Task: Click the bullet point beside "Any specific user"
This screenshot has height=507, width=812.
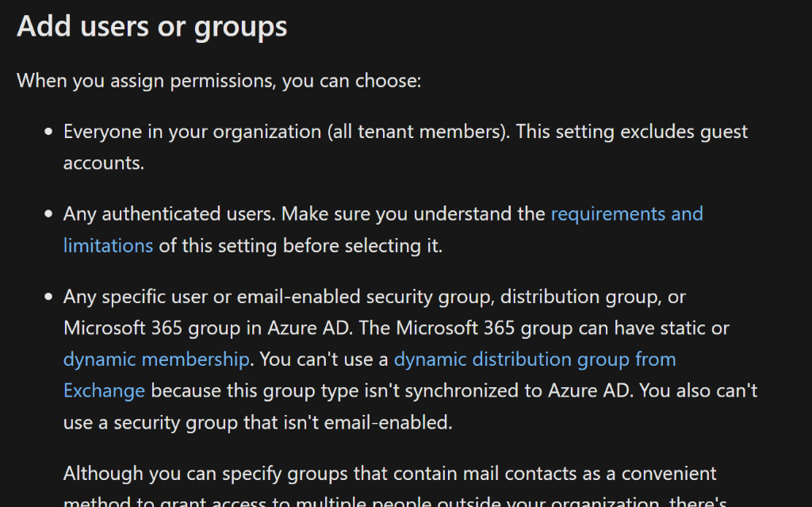Action: 49,298
